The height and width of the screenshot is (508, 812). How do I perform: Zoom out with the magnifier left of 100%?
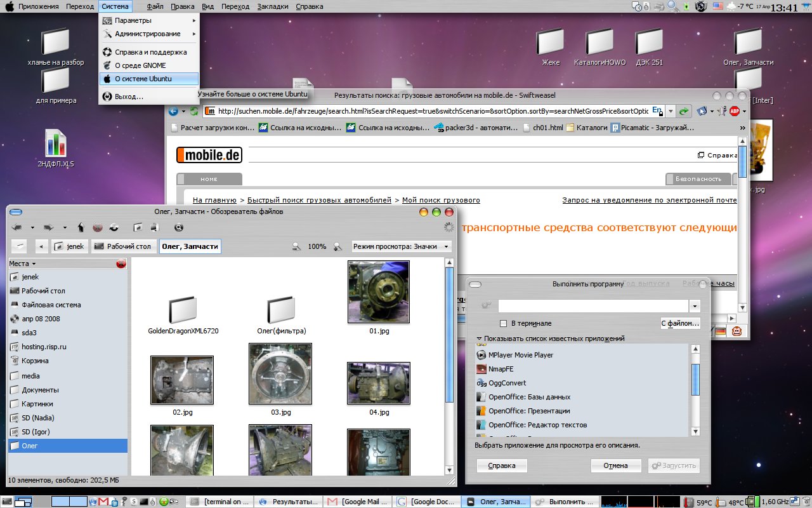pos(296,246)
